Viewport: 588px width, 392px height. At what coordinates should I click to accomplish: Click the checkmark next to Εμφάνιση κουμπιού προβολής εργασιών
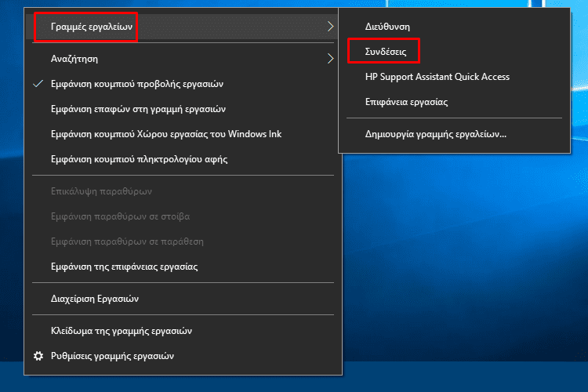pos(38,84)
